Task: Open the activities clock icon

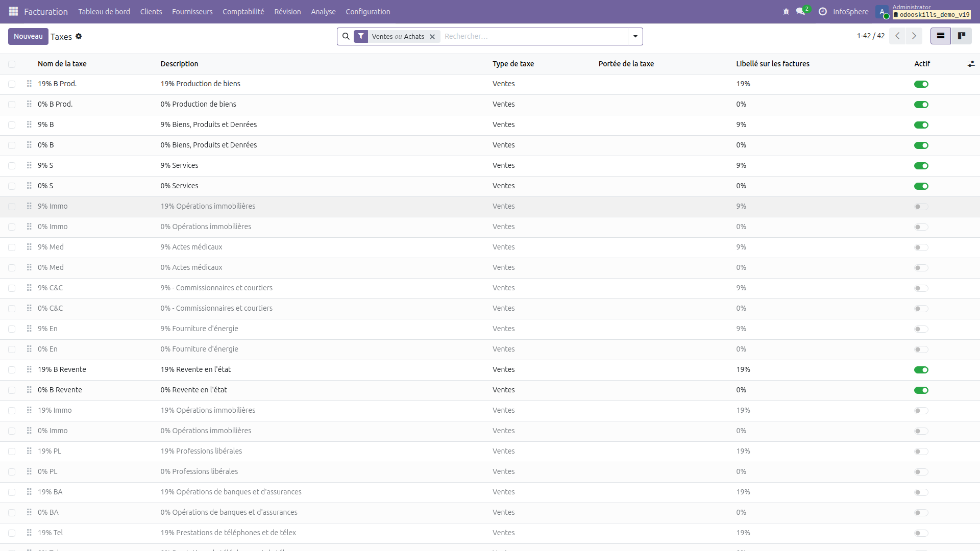Action: [x=823, y=11]
